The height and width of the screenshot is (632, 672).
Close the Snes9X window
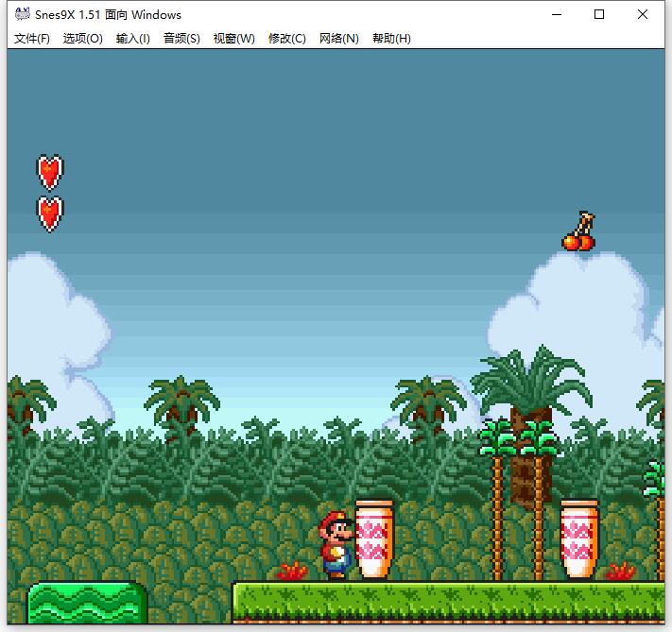pyautogui.click(x=643, y=14)
